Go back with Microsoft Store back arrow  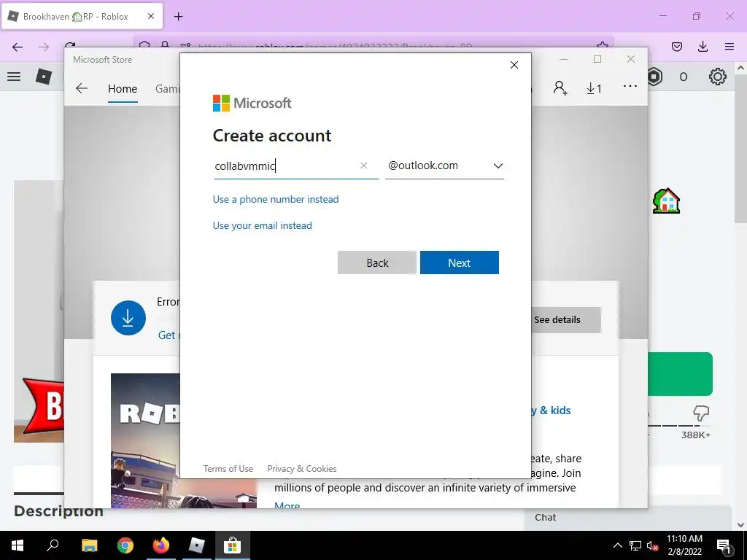point(82,88)
